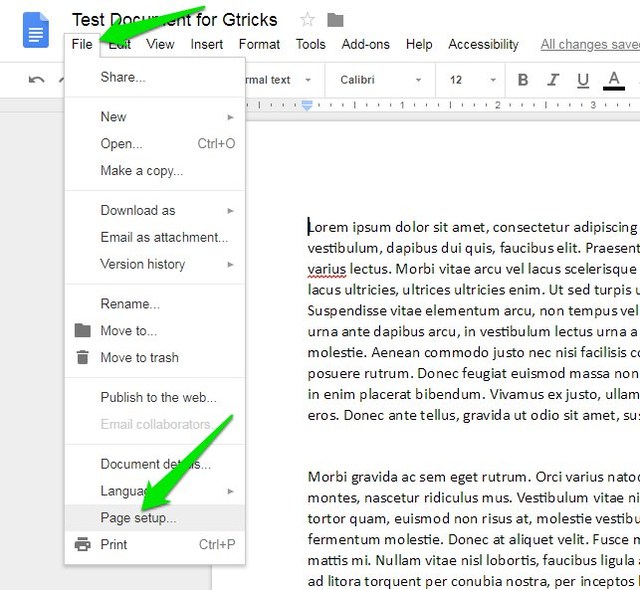Screen dimensions: 640x590
Task: Open the text color picker
Action: [614, 80]
